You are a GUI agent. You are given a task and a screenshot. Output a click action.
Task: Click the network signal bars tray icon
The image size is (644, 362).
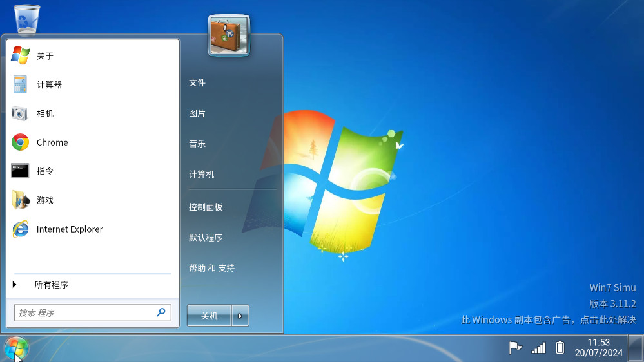point(538,348)
